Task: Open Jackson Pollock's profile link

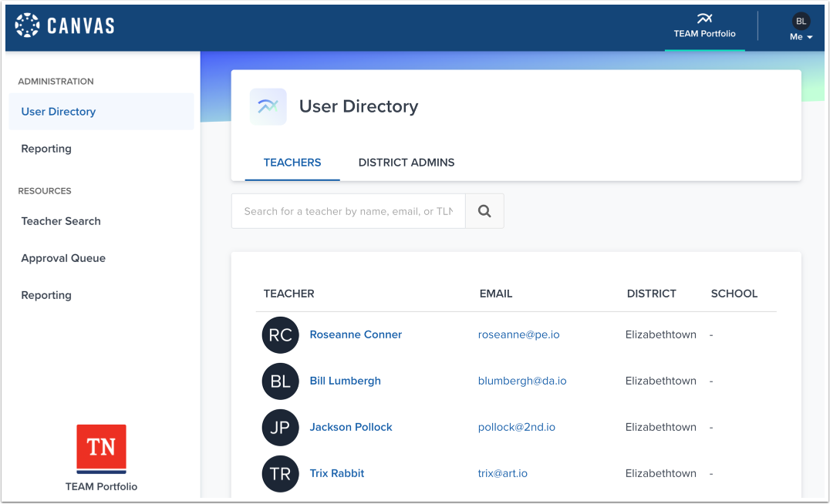Action: coord(351,427)
